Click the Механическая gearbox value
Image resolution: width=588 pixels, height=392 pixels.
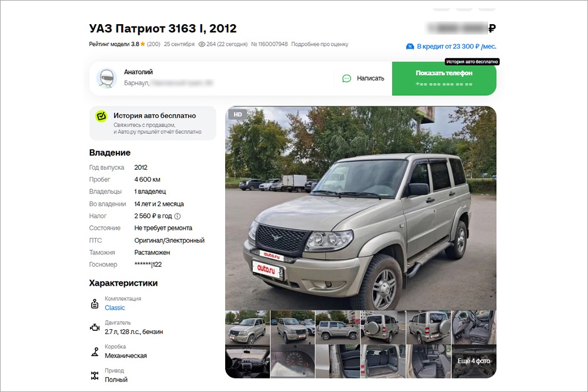126,356
